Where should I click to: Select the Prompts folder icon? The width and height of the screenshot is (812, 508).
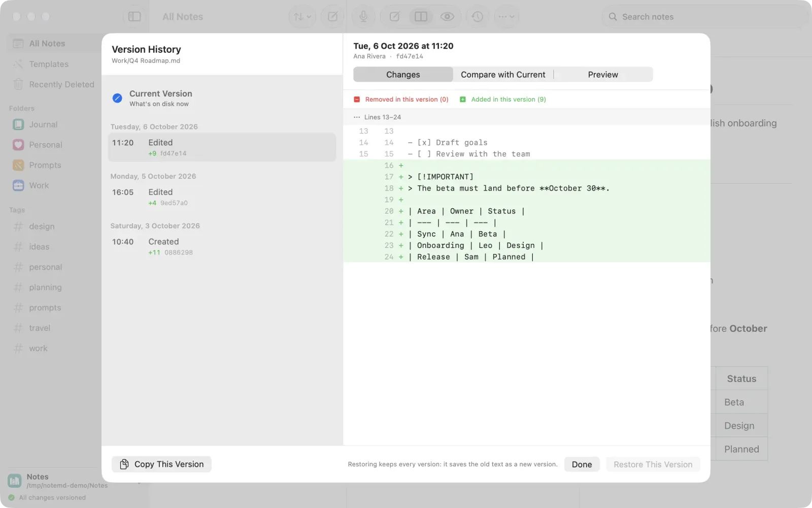coord(18,165)
